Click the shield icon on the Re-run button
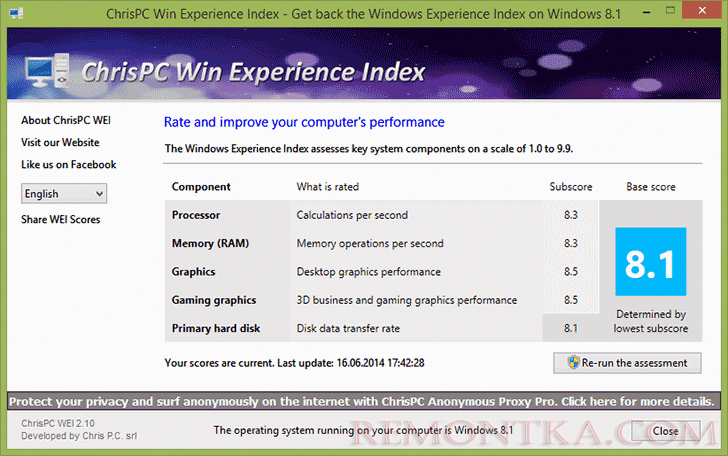The image size is (728, 456). coord(574,363)
